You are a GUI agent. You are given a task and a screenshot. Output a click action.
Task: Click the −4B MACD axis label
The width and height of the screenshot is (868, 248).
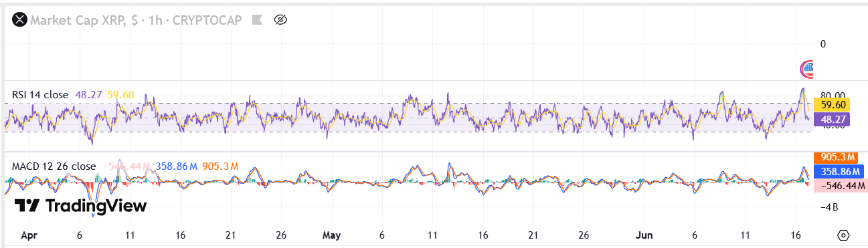coord(829,207)
